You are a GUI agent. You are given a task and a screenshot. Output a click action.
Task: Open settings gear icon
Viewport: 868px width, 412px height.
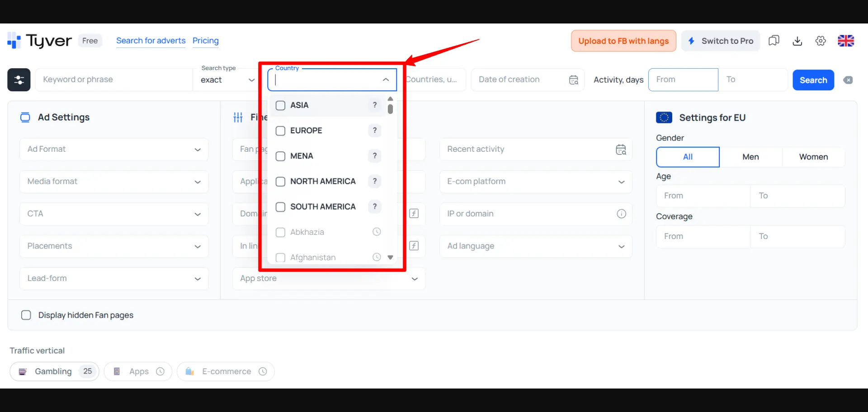click(821, 41)
